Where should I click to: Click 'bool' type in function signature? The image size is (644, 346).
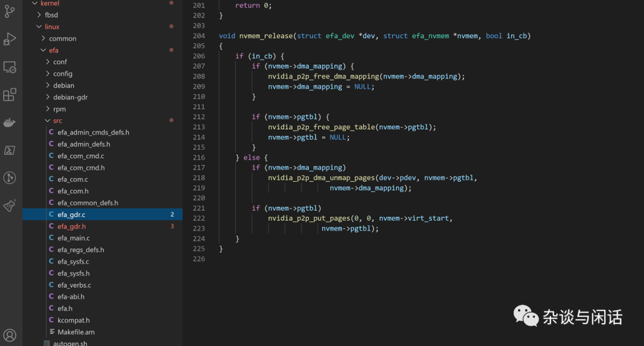494,36
